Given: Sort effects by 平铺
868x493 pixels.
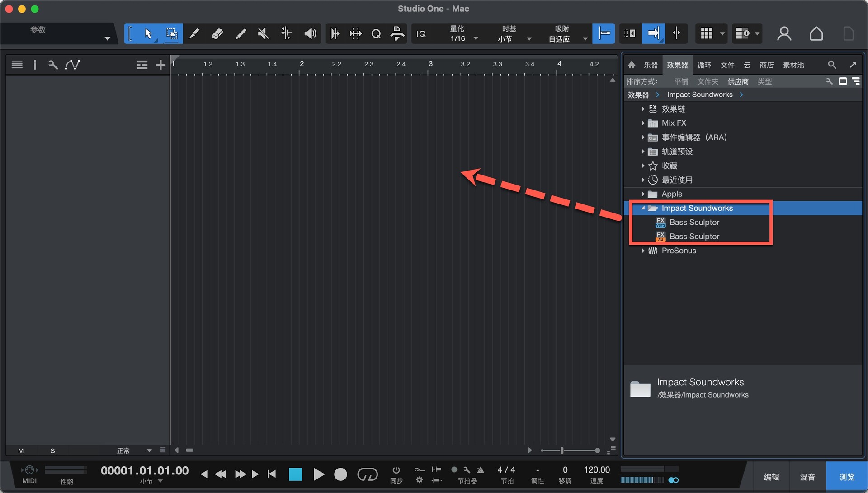Looking at the screenshot, I should tap(681, 81).
